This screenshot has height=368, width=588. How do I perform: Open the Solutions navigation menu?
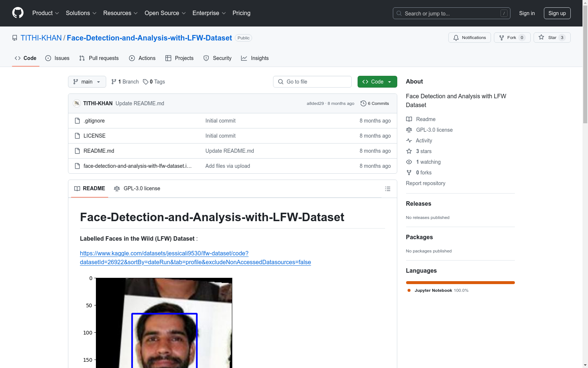click(x=81, y=13)
